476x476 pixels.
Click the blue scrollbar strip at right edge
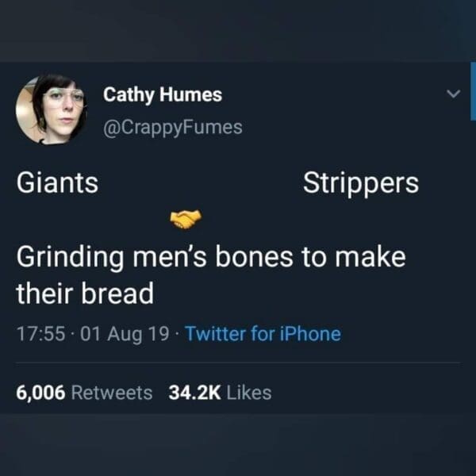click(x=473, y=91)
